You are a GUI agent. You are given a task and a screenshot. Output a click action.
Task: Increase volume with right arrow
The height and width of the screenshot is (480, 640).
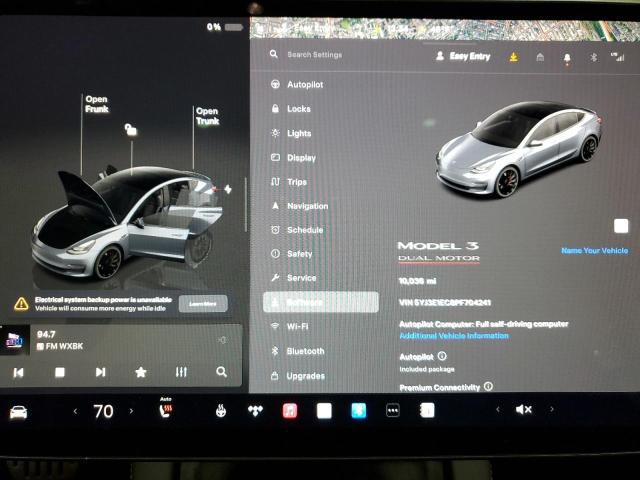(x=552, y=409)
